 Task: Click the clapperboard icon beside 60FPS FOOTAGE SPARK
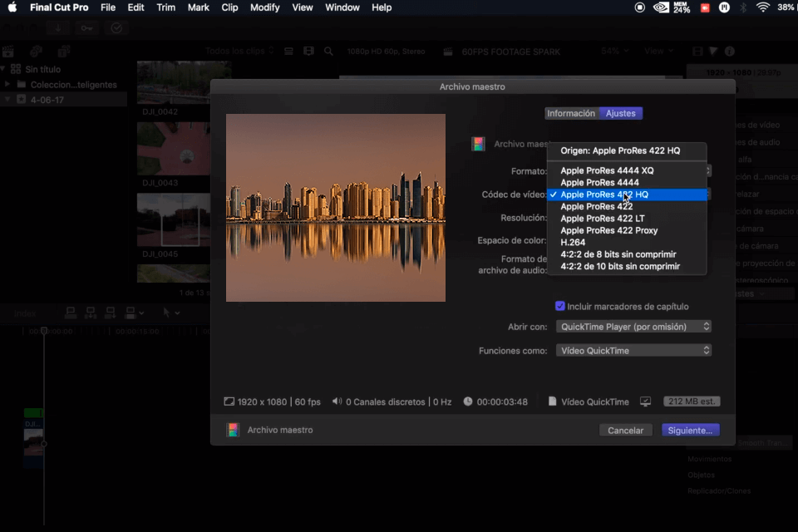[448, 52]
